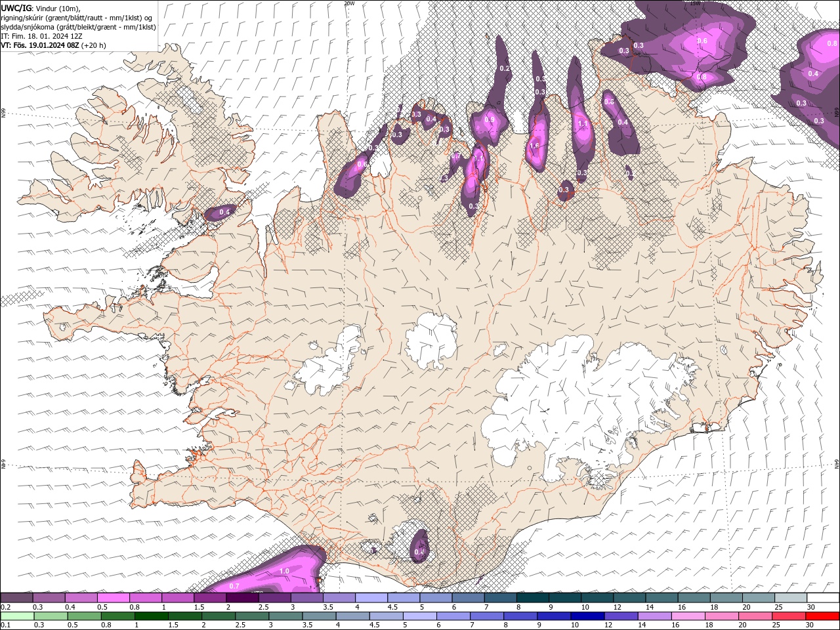Click the '0.4' value in the Westfjords snow patch
The width and height of the screenshot is (840, 630).
pos(224,212)
